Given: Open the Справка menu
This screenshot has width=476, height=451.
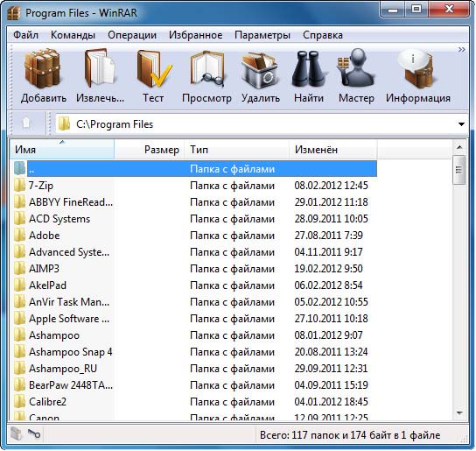Looking at the screenshot, I should [x=322, y=35].
